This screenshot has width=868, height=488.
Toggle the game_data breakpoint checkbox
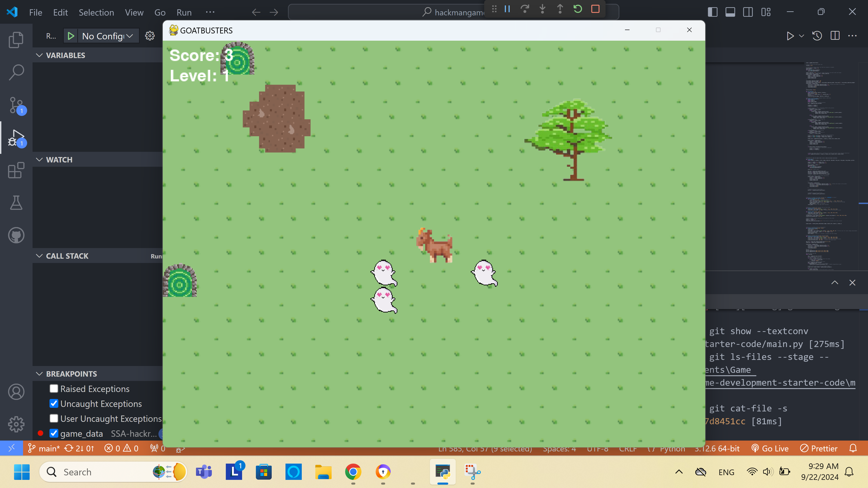point(54,434)
